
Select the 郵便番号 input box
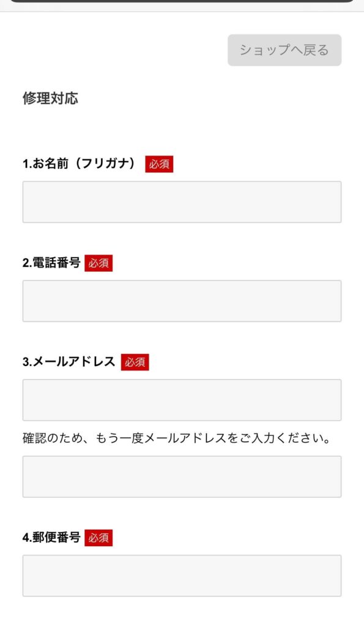(x=182, y=576)
